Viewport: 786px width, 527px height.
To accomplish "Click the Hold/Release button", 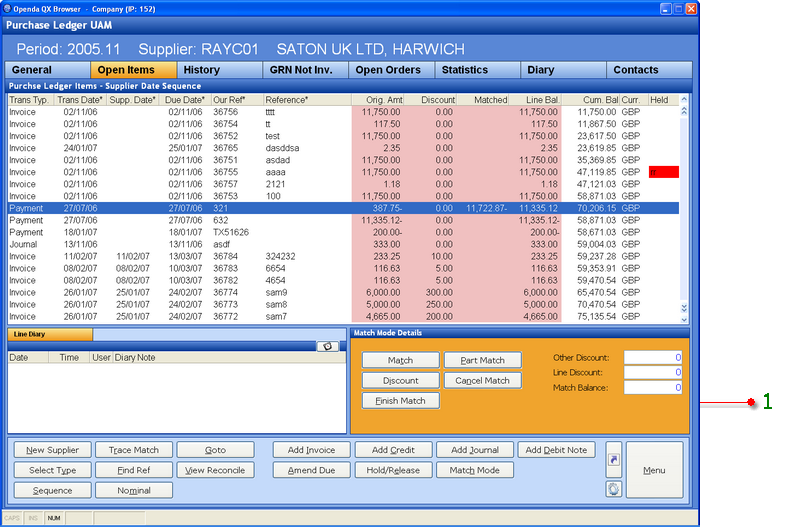I will click(x=394, y=470).
